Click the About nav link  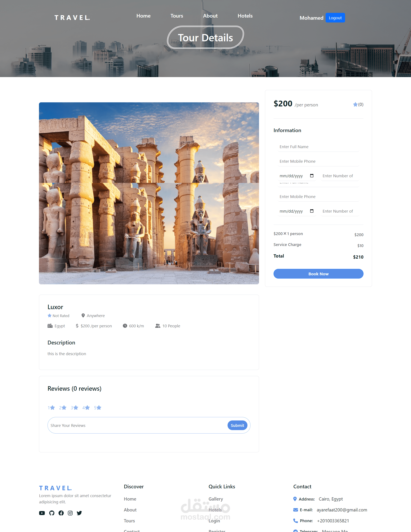(x=210, y=16)
